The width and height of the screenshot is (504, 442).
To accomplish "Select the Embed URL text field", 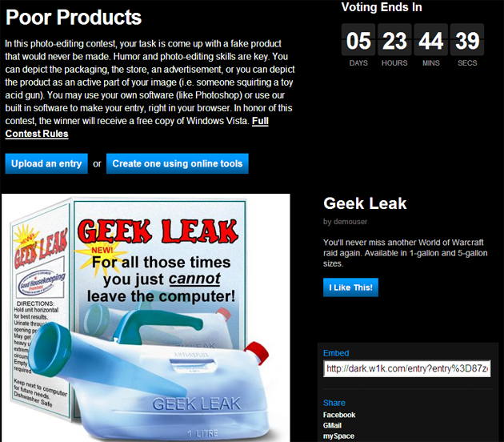I will [406, 368].
